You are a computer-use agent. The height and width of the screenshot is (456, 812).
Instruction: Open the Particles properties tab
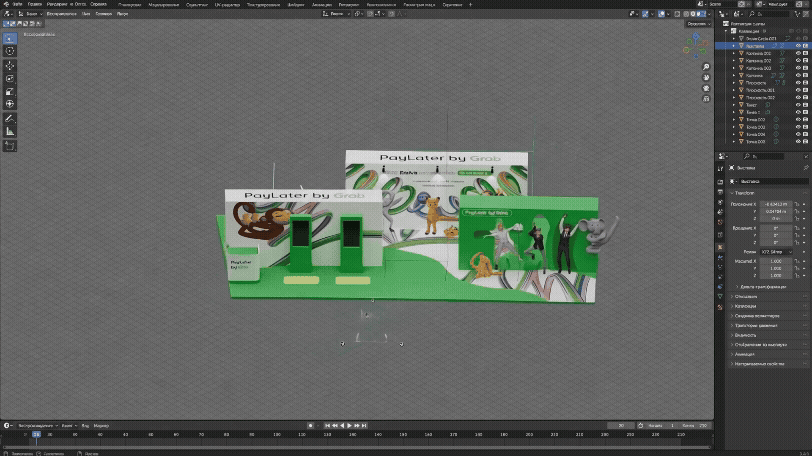tap(720, 267)
